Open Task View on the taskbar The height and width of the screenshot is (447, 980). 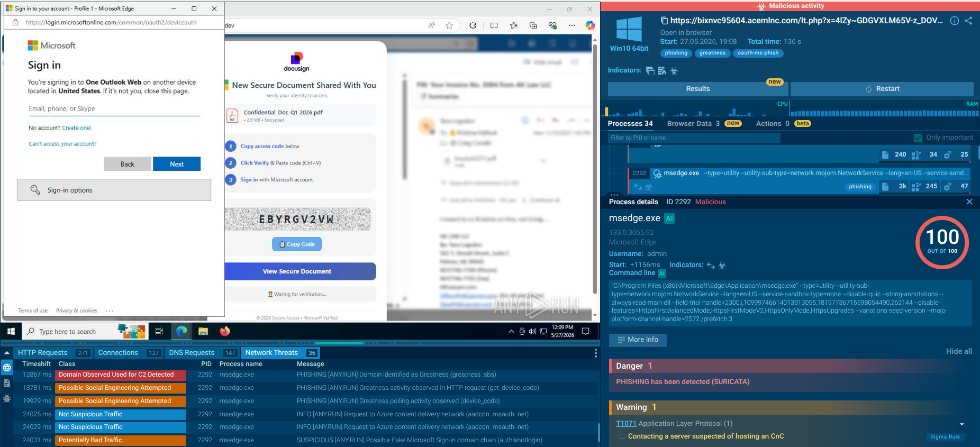(x=159, y=331)
